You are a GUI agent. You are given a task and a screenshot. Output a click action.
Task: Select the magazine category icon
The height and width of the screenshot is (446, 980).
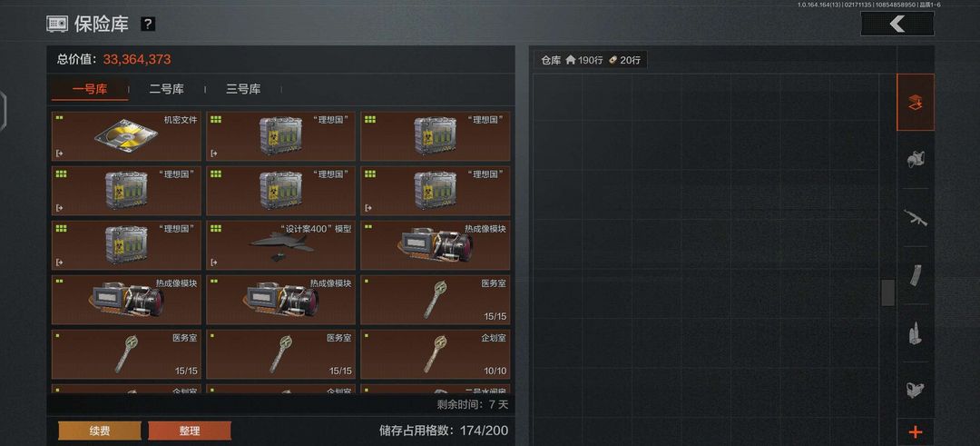(x=915, y=274)
